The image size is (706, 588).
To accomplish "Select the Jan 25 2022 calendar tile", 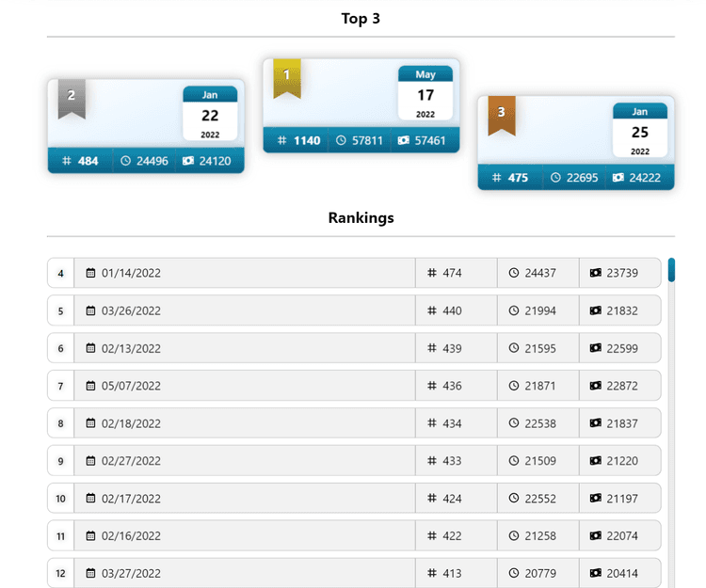I will coord(640,131).
